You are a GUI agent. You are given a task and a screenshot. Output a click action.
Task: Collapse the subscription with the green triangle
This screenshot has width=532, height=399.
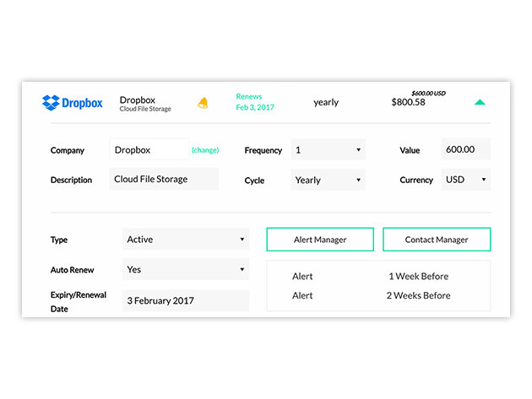[x=480, y=102]
